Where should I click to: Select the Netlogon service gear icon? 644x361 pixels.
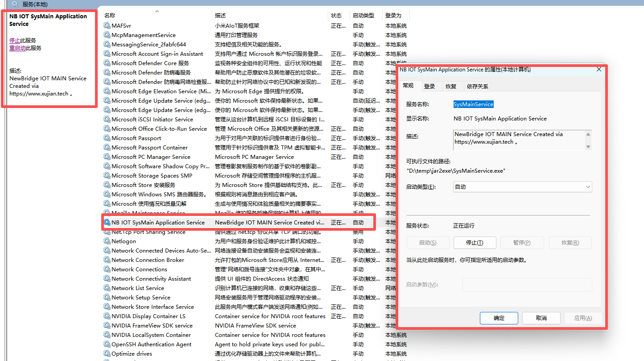tap(107, 241)
